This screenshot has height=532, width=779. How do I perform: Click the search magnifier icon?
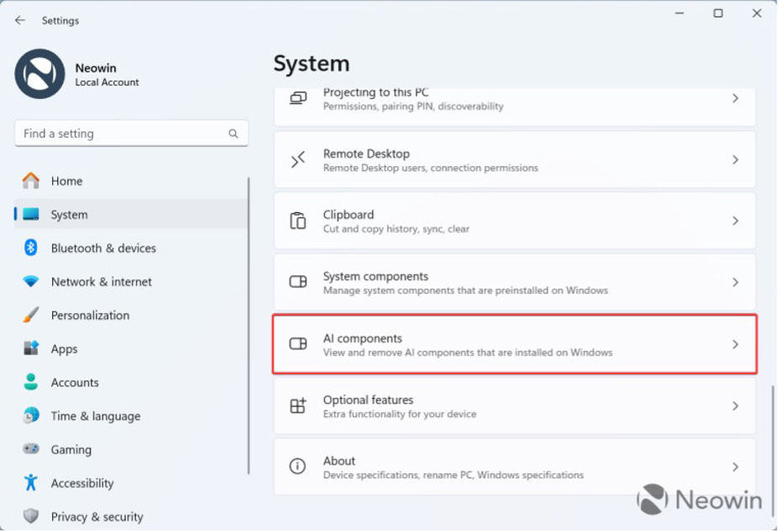pos(233,133)
